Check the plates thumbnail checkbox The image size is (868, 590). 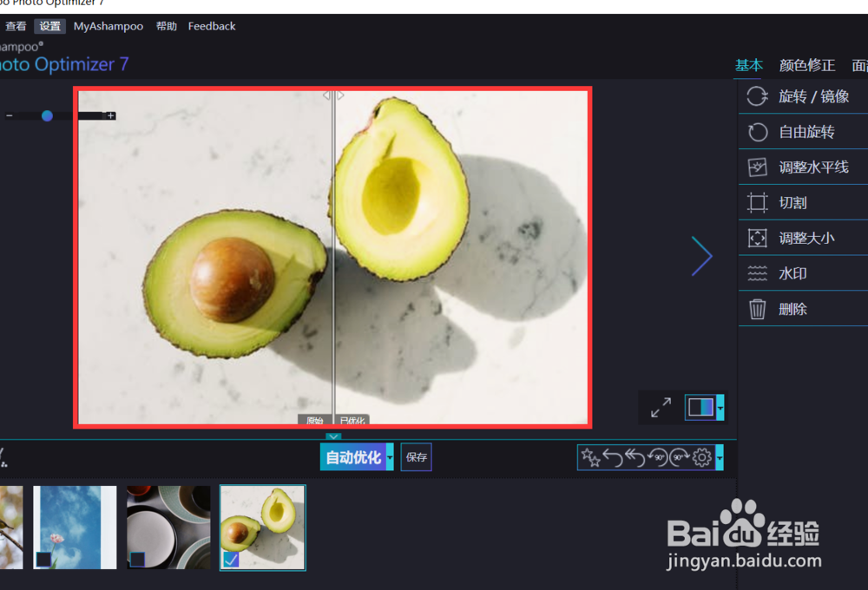[137, 560]
